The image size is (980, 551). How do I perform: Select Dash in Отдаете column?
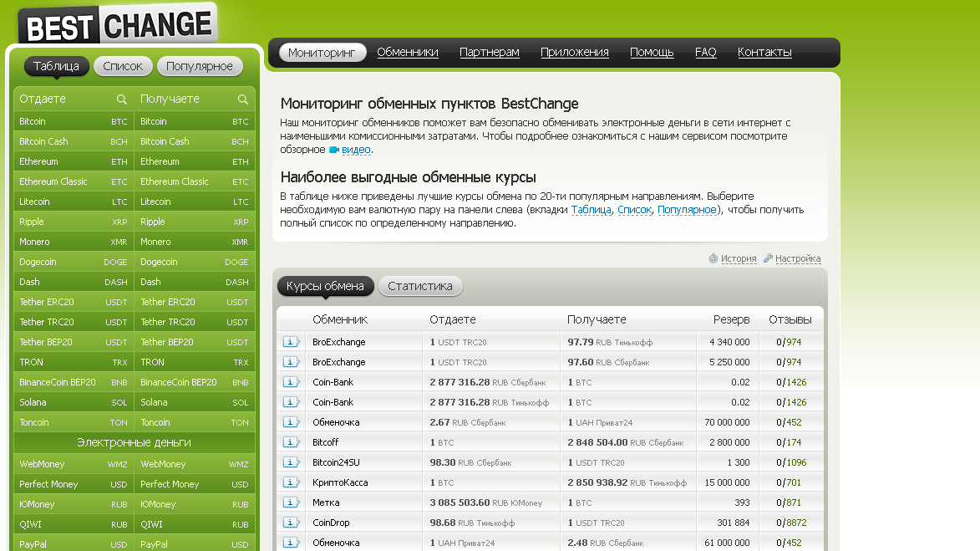[x=74, y=282]
